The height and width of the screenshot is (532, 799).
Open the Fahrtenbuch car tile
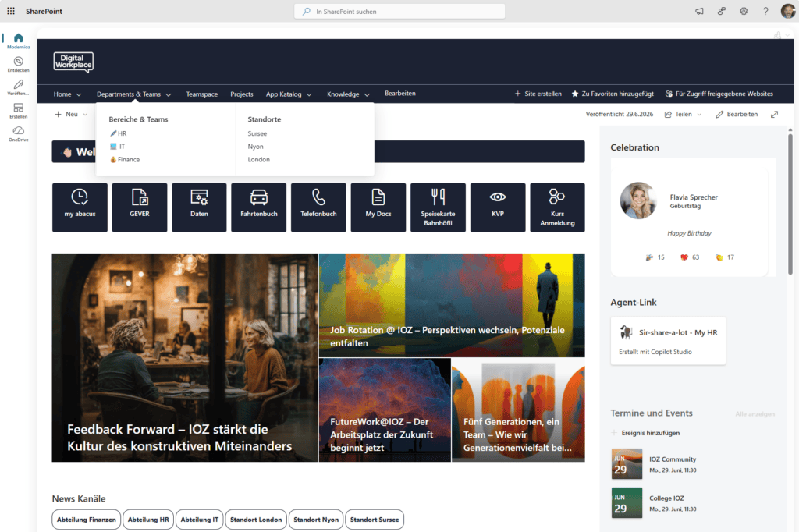[258, 207]
